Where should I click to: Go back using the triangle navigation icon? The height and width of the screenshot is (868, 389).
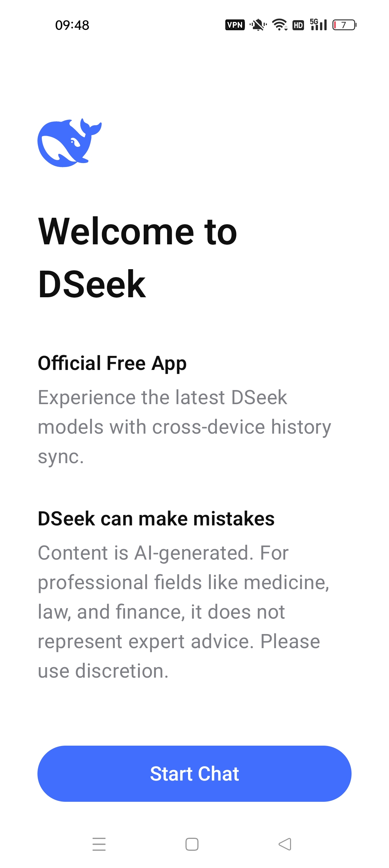pos(285,844)
